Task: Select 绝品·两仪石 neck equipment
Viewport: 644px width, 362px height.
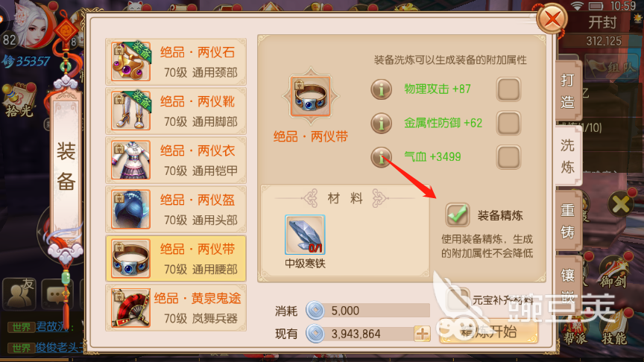Action: tap(176, 62)
